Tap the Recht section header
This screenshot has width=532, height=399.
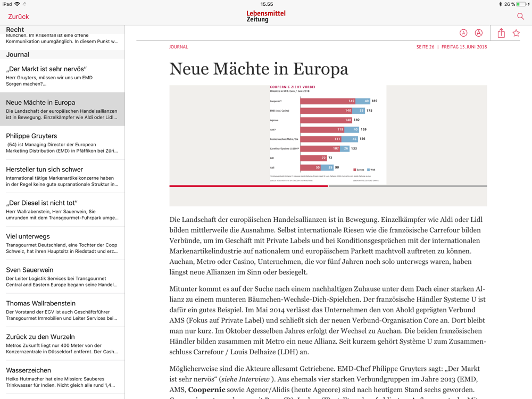coord(62,29)
